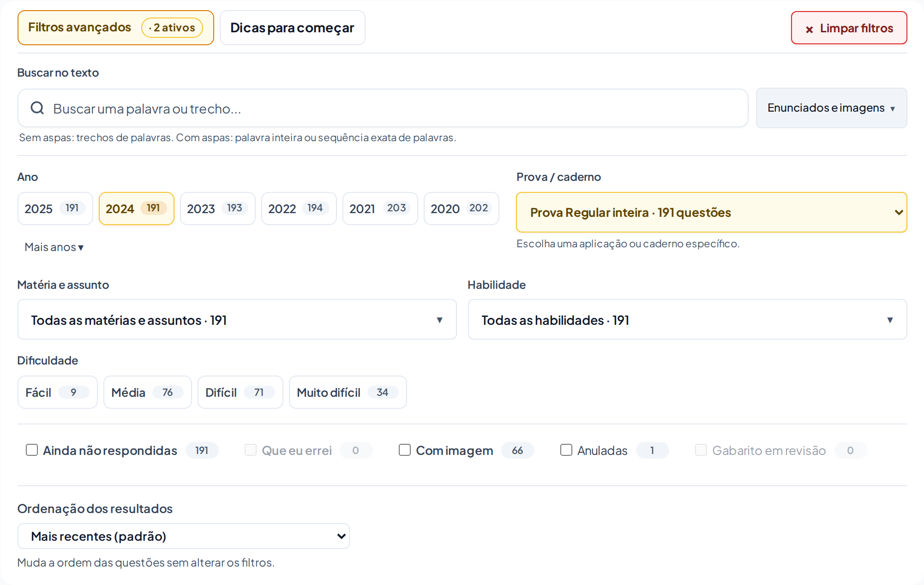This screenshot has height=585, width=924.
Task: Filter by Muito difícil difficulty
Action: pyautogui.click(x=348, y=392)
